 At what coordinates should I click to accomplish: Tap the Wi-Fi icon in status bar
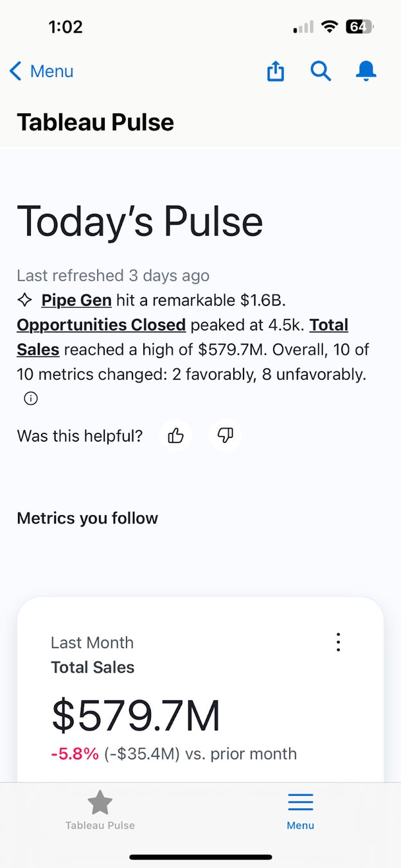[330, 27]
